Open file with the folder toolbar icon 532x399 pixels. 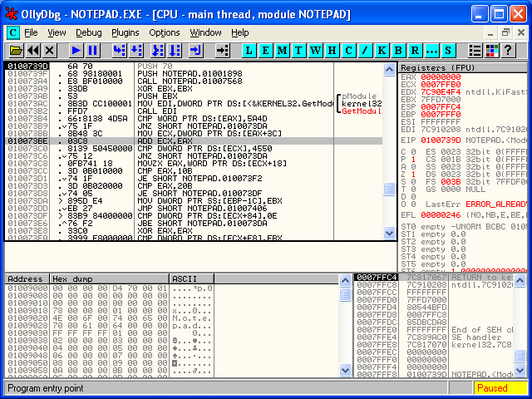(16, 51)
